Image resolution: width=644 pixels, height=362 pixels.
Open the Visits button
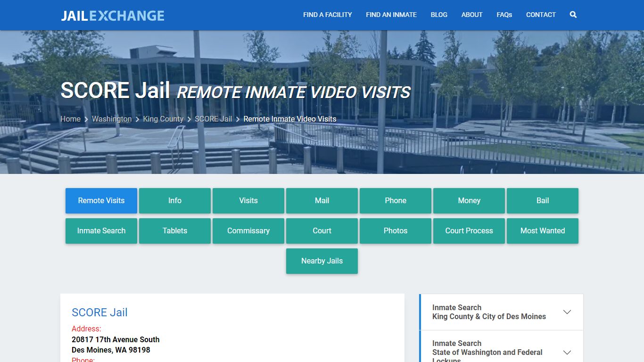click(248, 201)
